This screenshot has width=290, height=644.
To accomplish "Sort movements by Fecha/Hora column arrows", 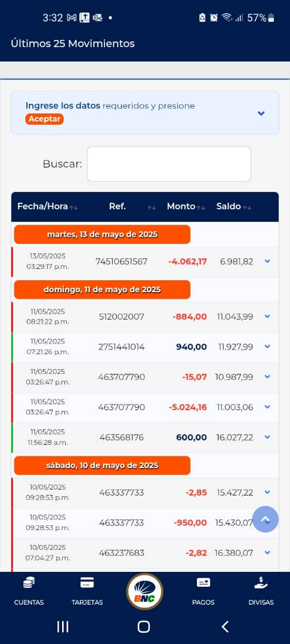I will (73, 208).
